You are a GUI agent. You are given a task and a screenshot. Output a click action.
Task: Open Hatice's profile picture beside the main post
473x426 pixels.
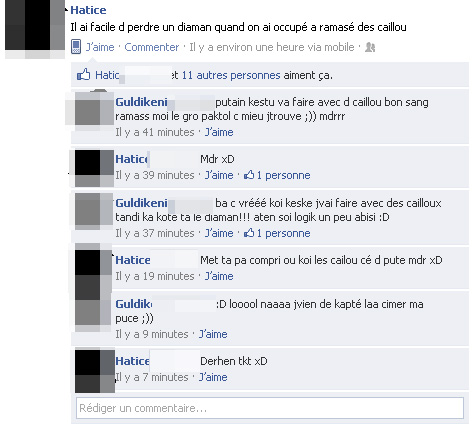pyautogui.click(x=35, y=28)
